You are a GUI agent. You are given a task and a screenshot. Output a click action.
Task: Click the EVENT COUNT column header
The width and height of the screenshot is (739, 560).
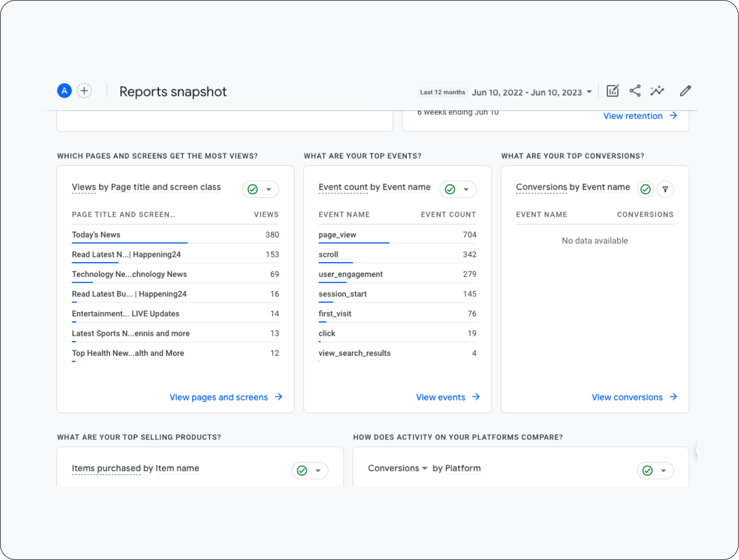point(448,215)
